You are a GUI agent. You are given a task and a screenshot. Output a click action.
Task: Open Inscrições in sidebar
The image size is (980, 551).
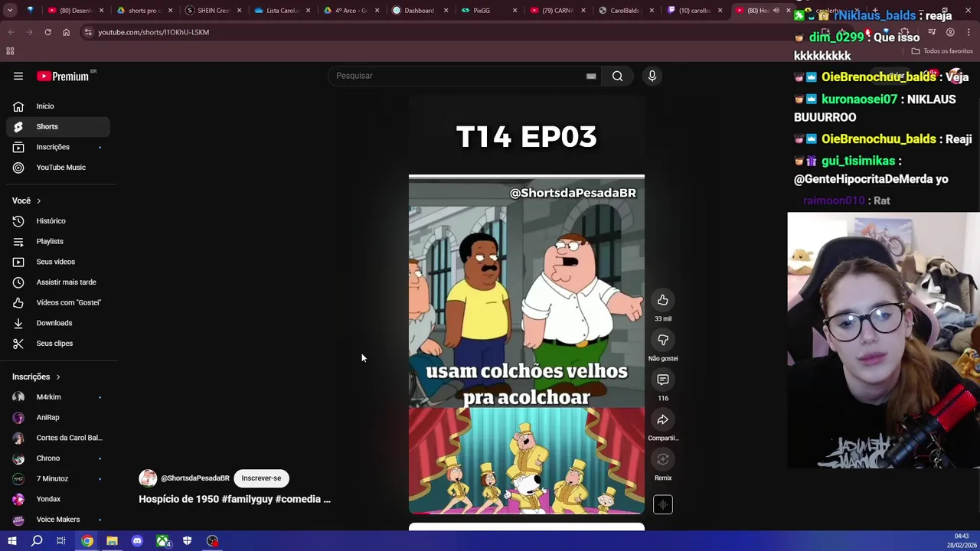[x=58, y=147]
